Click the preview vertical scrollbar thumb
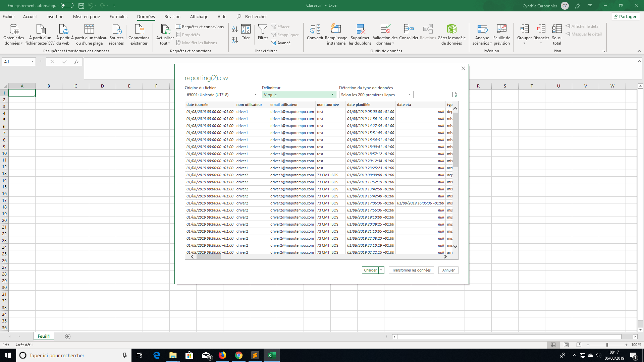Screen dimensions: 644x362 (x=455, y=140)
